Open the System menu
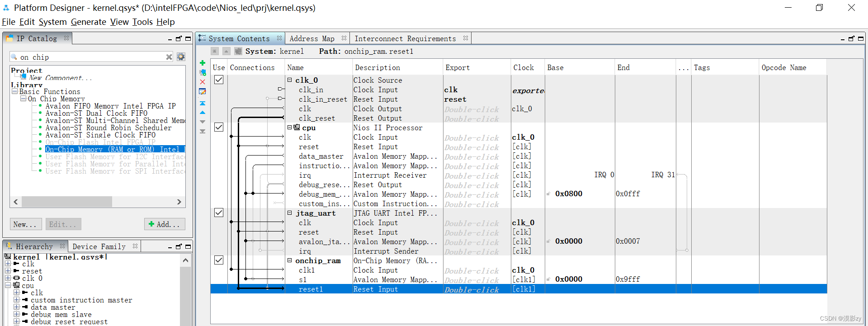Viewport: 868px width, 326px height. point(52,22)
